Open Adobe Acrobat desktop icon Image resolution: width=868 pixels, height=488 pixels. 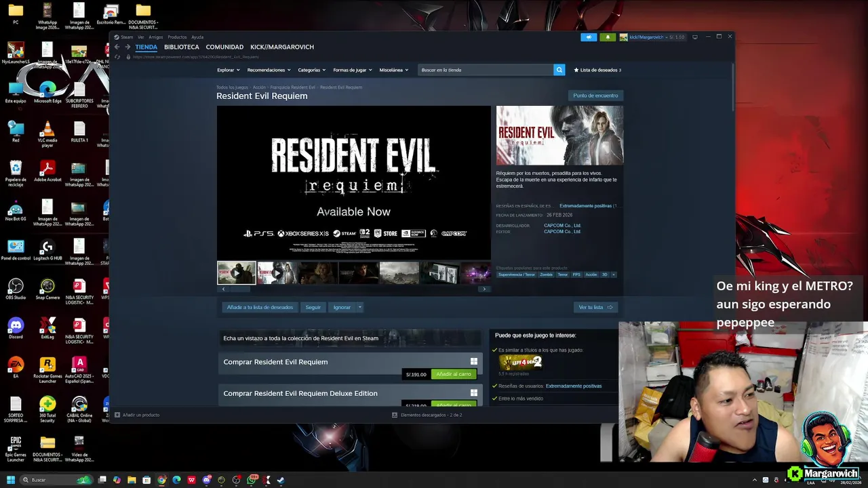coord(47,171)
